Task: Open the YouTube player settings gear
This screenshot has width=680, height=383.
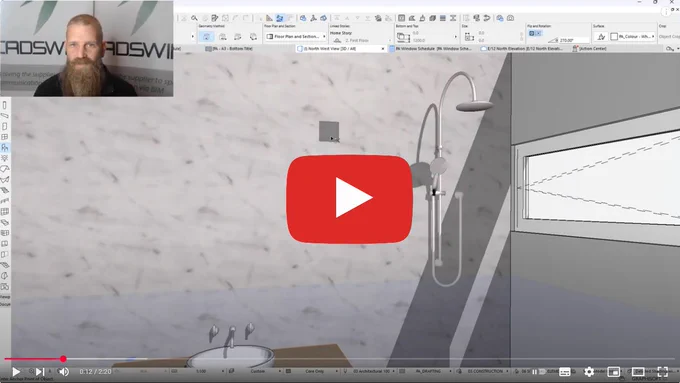Action: 589,372
